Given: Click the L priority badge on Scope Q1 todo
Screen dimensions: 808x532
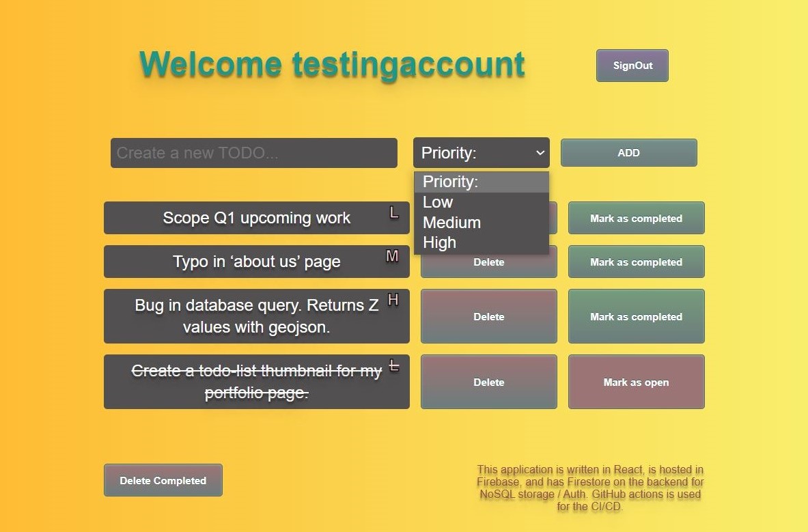Looking at the screenshot, I should 393,213.
